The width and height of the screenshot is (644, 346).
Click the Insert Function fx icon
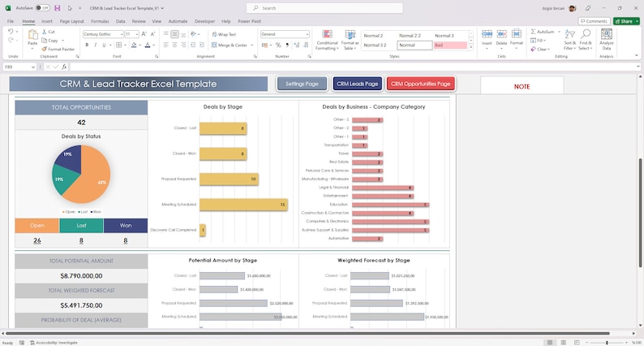click(64, 67)
